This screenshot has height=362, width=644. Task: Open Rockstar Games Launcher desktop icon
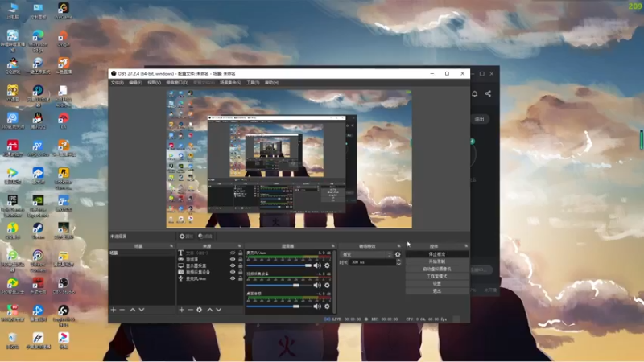tap(64, 178)
